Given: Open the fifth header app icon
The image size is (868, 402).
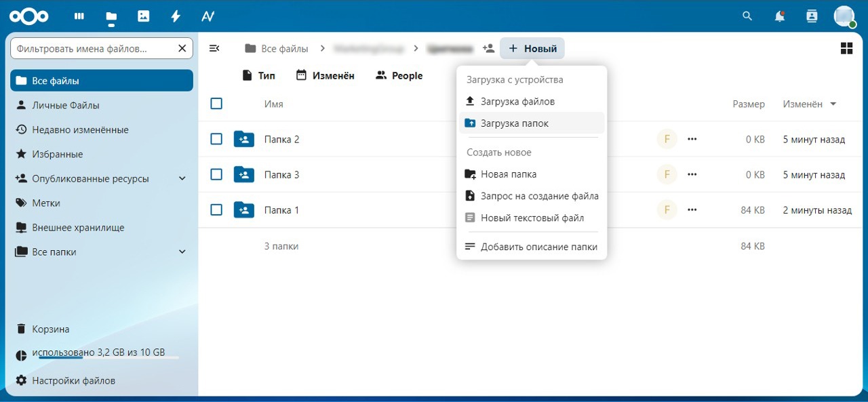Looking at the screenshot, I should 208,16.
